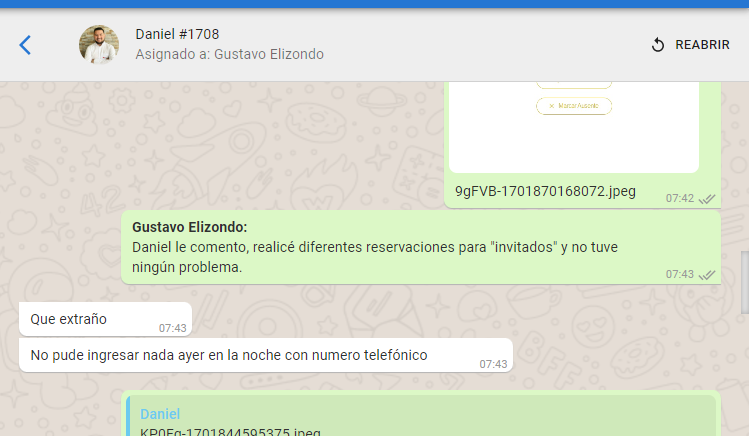Click the 07:43 timestamp on 'Que extraño'
Image resolution: width=749 pixels, height=436 pixels.
click(172, 327)
